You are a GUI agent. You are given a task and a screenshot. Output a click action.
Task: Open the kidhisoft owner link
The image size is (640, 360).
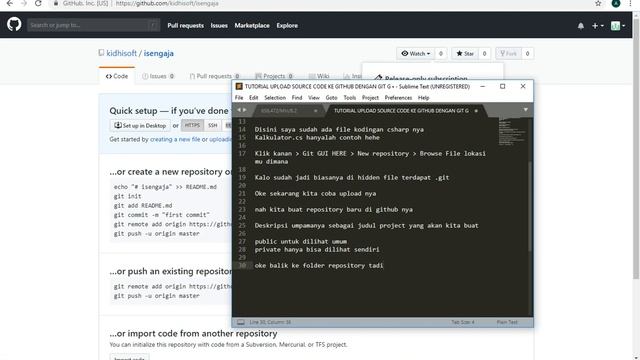coord(122,53)
